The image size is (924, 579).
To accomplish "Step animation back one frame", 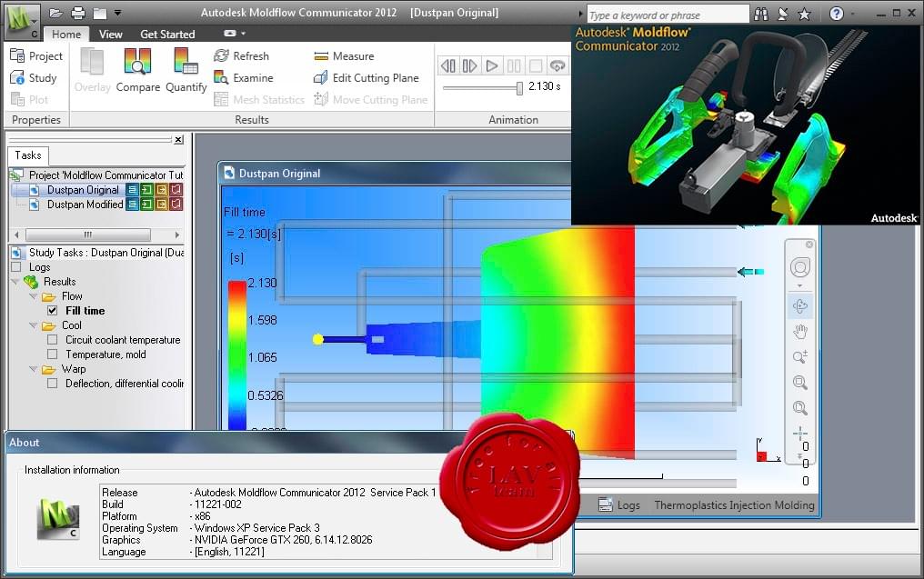I will click(447, 65).
